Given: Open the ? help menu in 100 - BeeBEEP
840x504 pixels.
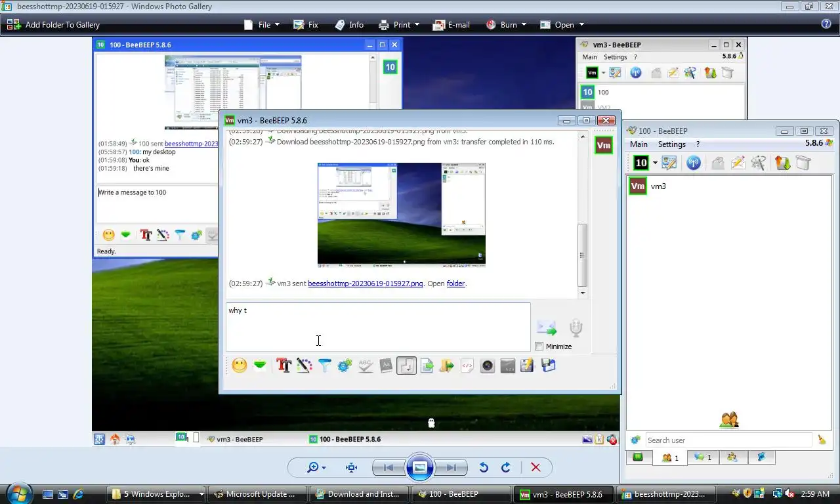Looking at the screenshot, I should click(698, 144).
